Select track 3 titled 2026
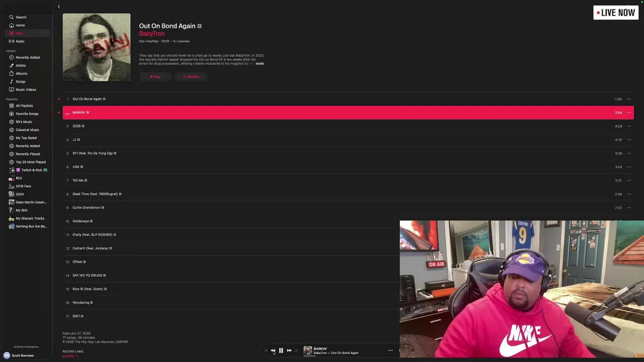The height and width of the screenshot is (362, 644). pyautogui.click(x=348, y=126)
